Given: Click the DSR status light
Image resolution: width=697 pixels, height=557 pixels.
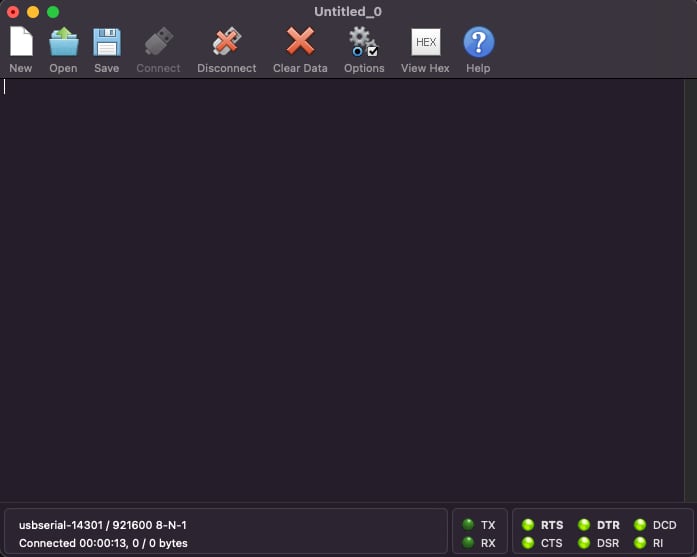Looking at the screenshot, I should point(584,543).
